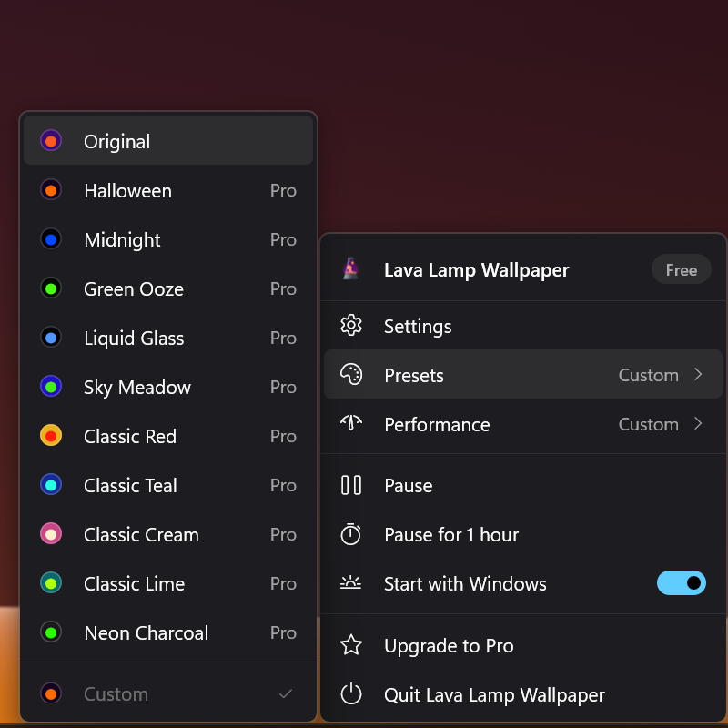Image resolution: width=728 pixels, height=728 pixels.
Task: Open the Presets menu entry
Action: click(x=522, y=374)
